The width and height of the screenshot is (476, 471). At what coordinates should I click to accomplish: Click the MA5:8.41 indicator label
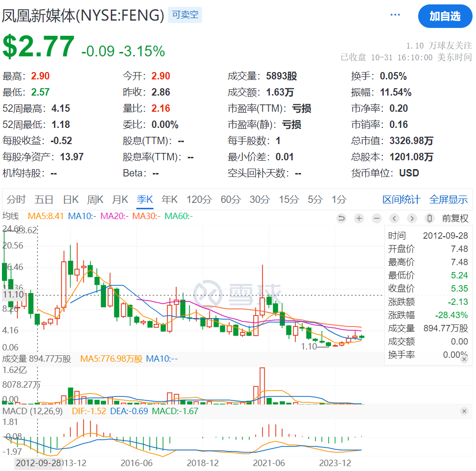46,216
